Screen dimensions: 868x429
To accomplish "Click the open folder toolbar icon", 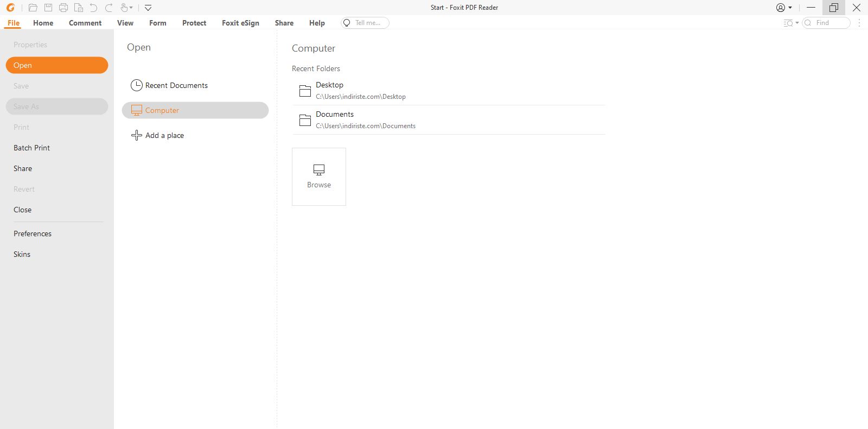I will click(x=33, y=8).
